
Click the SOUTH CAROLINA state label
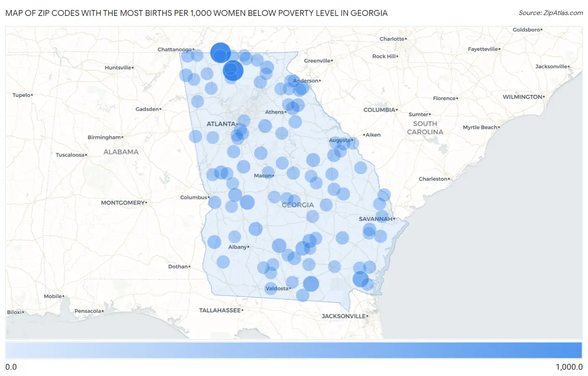425,128
